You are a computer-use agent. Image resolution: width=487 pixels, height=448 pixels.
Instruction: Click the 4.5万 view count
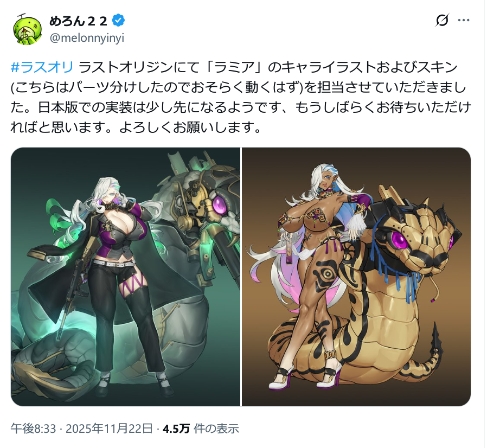[x=176, y=428]
